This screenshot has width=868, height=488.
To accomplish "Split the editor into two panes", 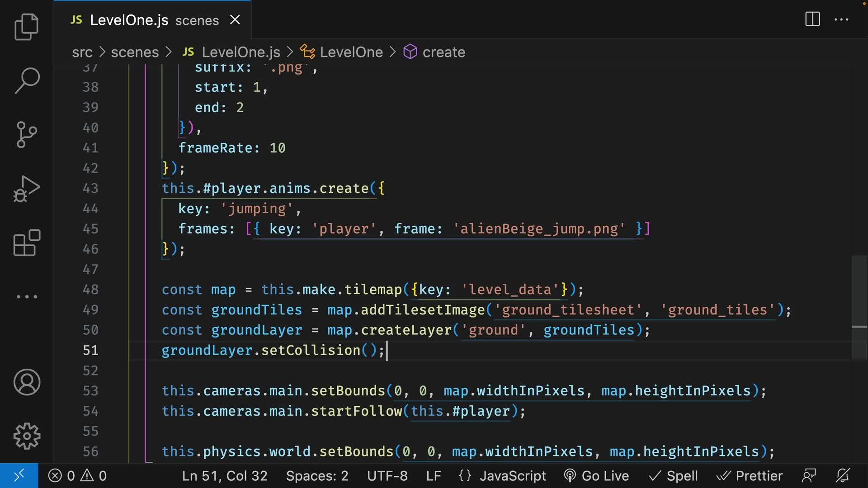I will 812,19.
